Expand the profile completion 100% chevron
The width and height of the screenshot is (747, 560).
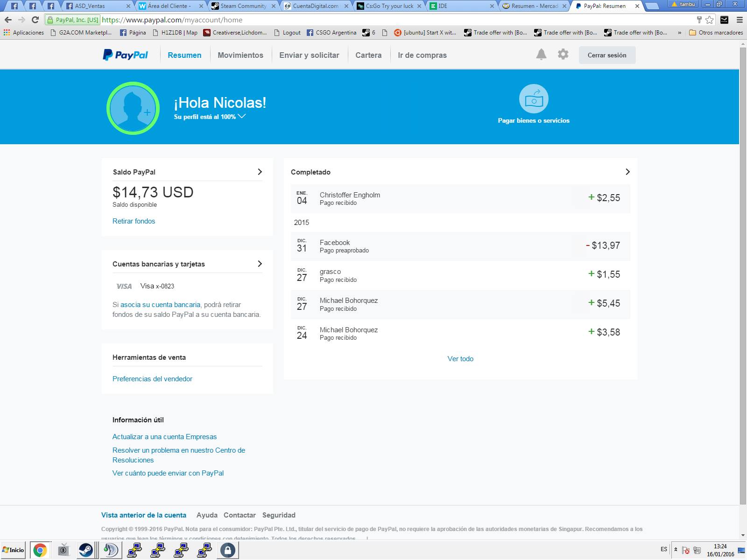242,116
